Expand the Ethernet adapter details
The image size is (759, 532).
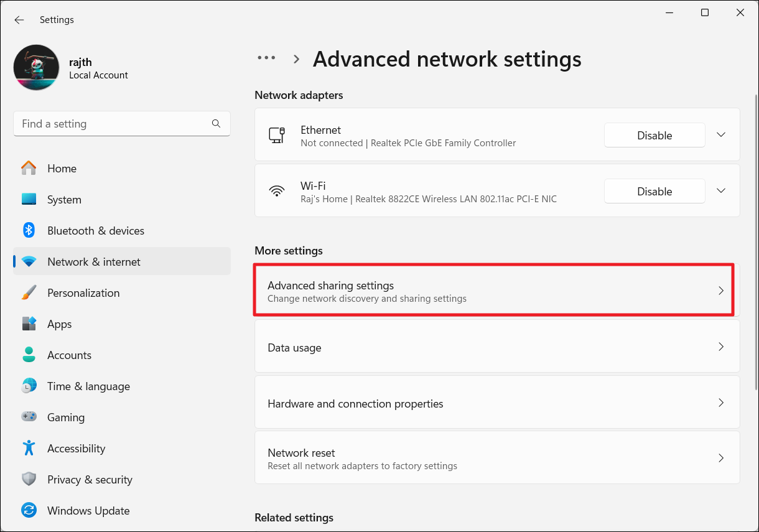pyautogui.click(x=721, y=135)
